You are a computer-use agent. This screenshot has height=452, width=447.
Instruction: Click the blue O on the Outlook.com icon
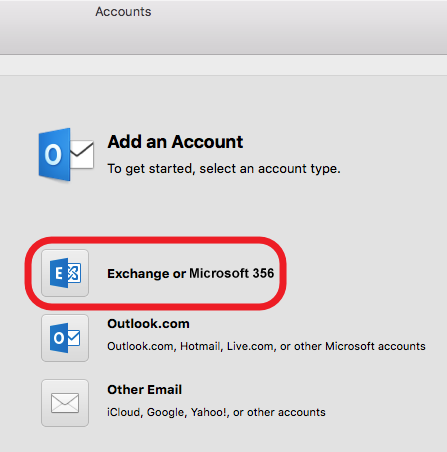coord(59,338)
